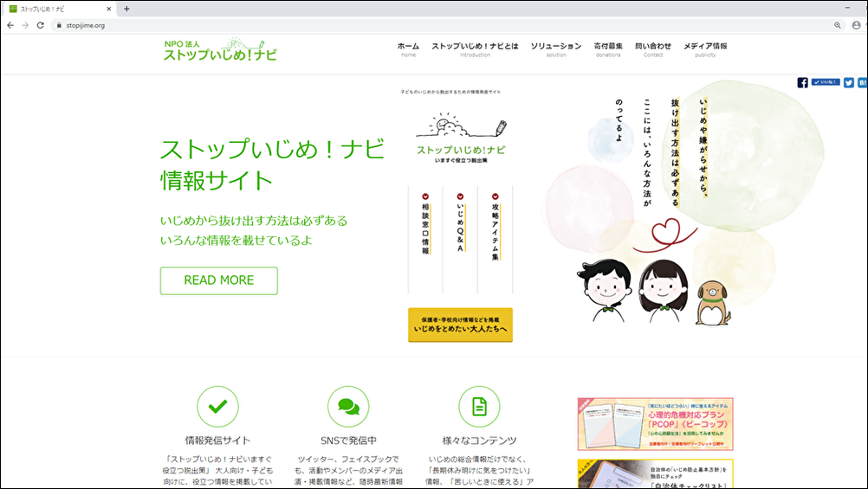The height and width of the screenshot is (489, 868).
Task: Open the browser profile avatar icon
Action: [856, 25]
